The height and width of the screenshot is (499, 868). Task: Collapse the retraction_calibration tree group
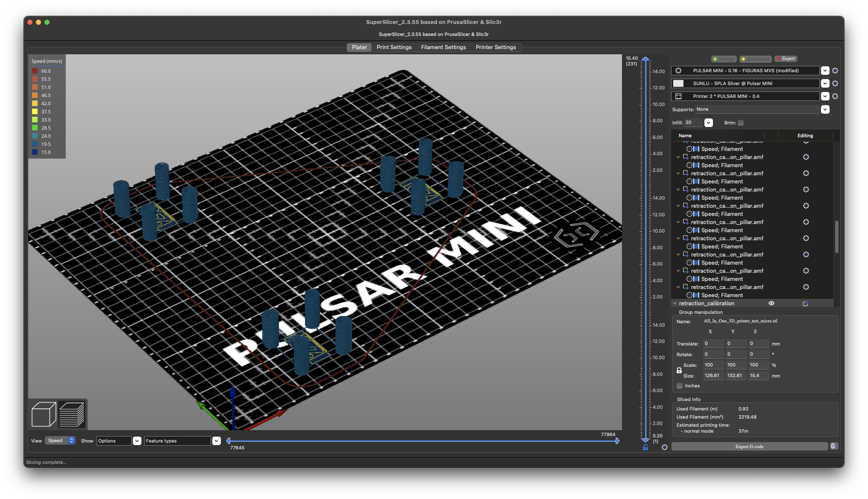(x=675, y=303)
